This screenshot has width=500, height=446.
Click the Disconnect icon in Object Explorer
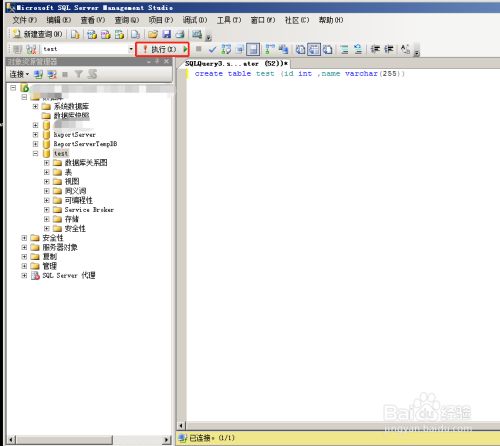click(x=52, y=74)
